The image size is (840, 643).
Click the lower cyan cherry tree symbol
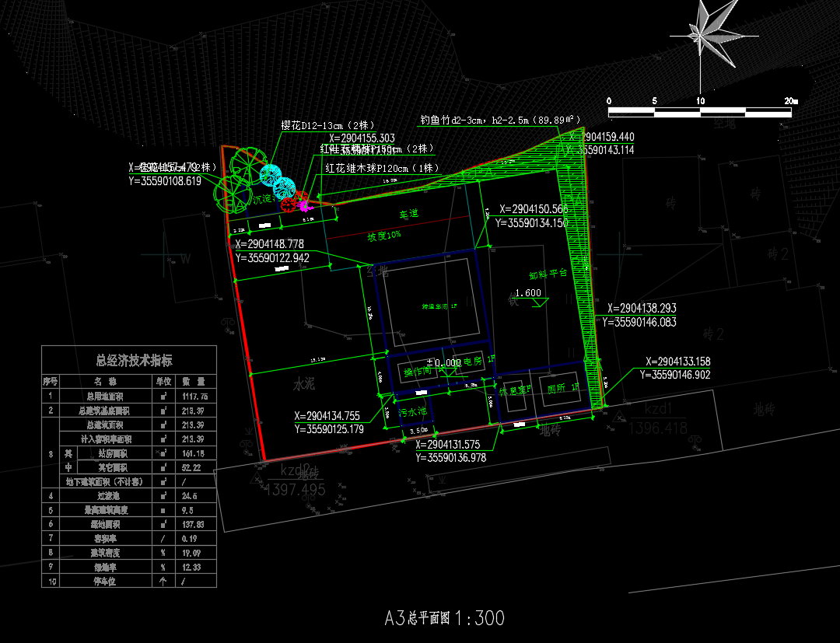(x=284, y=188)
